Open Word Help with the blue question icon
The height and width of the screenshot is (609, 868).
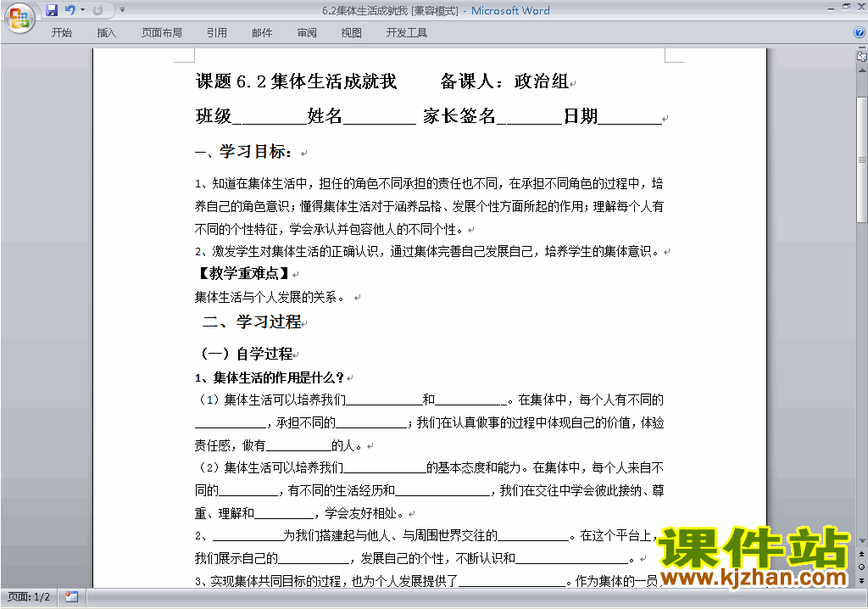pyautogui.click(x=860, y=33)
